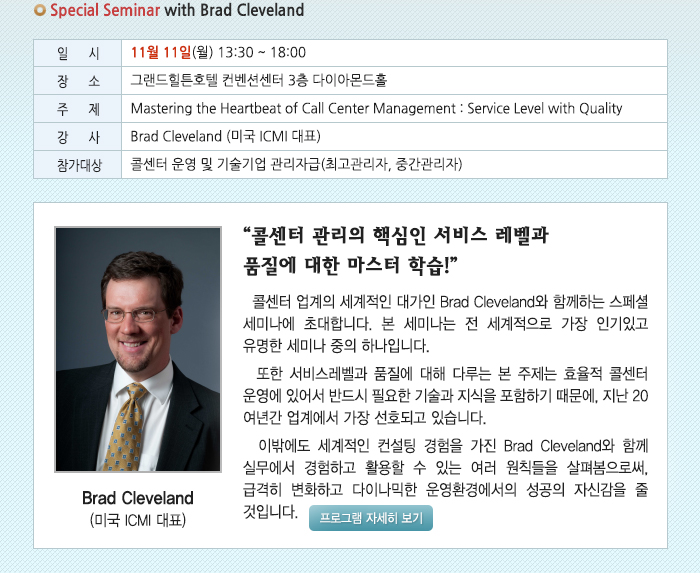Image resolution: width=700 pixels, height=573 pixels.
Task: Click the '참가대상' table row label
Action: (x=78, y=165)
